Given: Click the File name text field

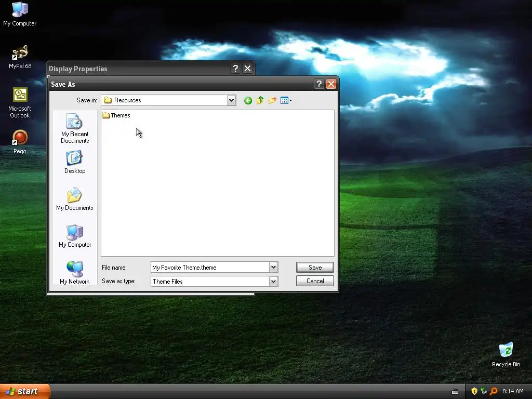Looking at the screenshot, I should pyautogui.click(x=210, y=268).
